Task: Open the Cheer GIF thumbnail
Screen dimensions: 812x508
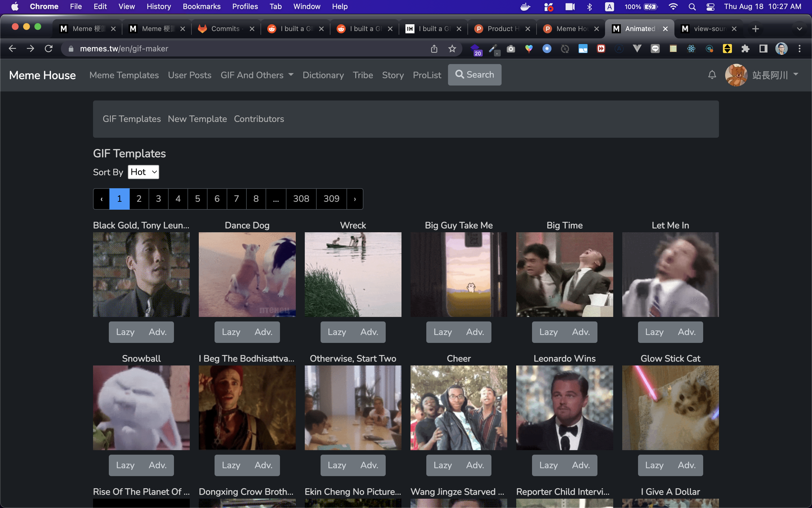Action: tap(459, 408)
